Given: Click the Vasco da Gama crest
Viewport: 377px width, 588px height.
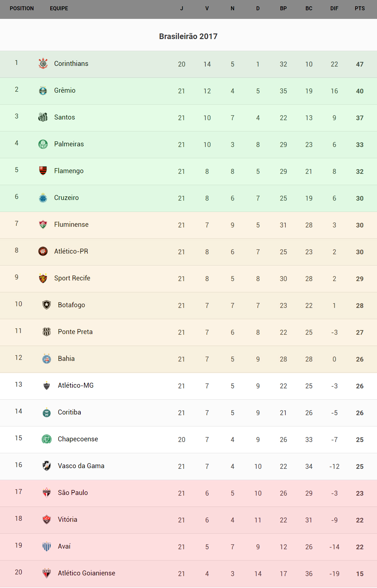Looking at the screenshot, I should coord(47,466).
